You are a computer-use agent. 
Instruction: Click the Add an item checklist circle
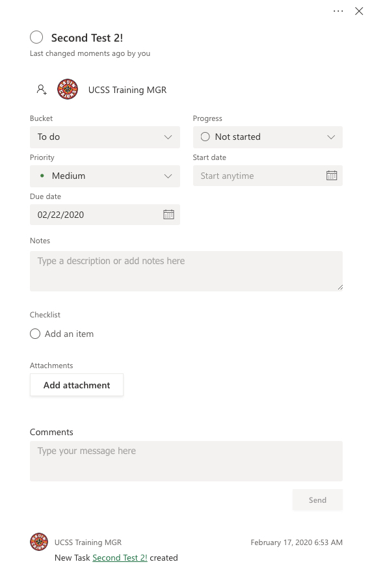(x=35, y=334)
